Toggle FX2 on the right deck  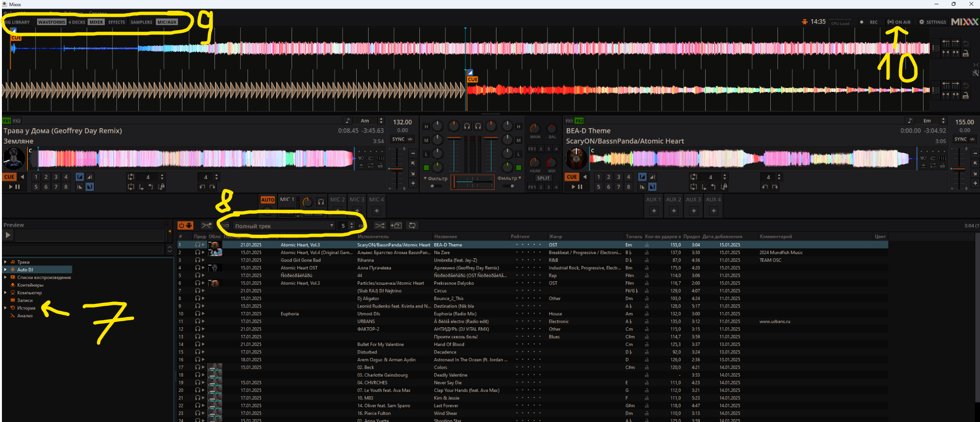coord(579,121)
